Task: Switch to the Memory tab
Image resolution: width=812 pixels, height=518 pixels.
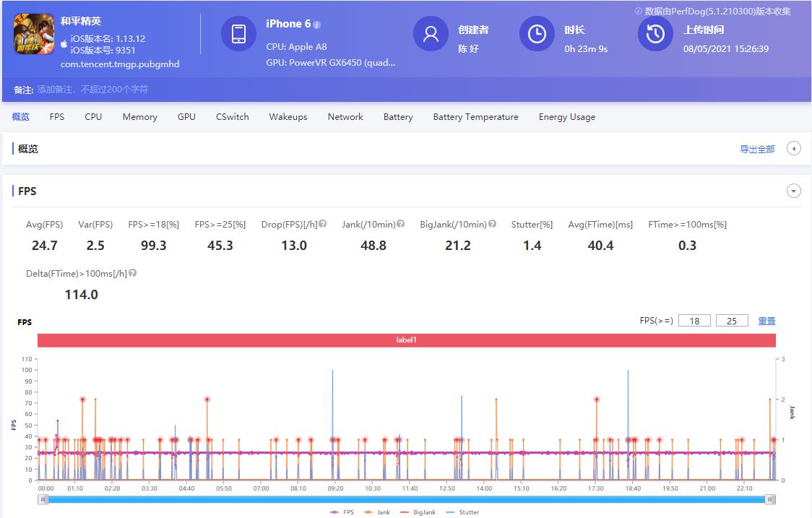Action: [x=139, y=117]
